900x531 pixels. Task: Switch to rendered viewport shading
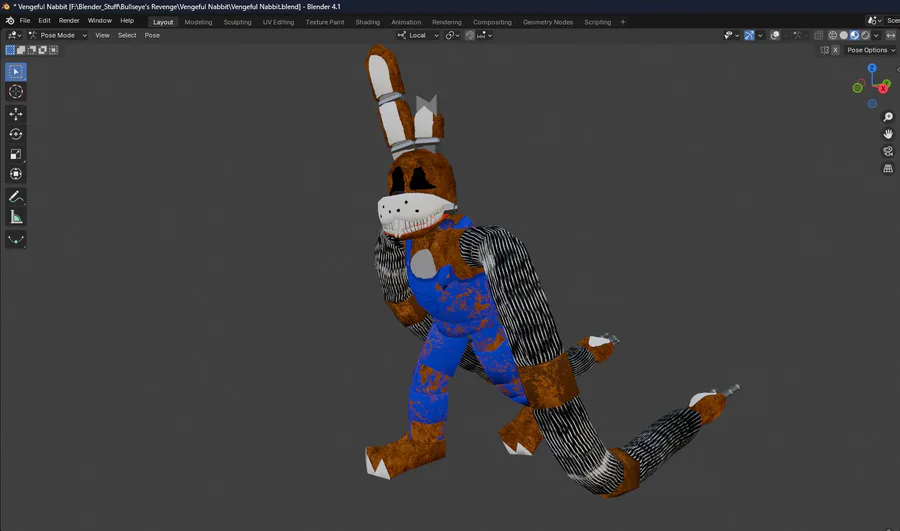click(865, 36)
